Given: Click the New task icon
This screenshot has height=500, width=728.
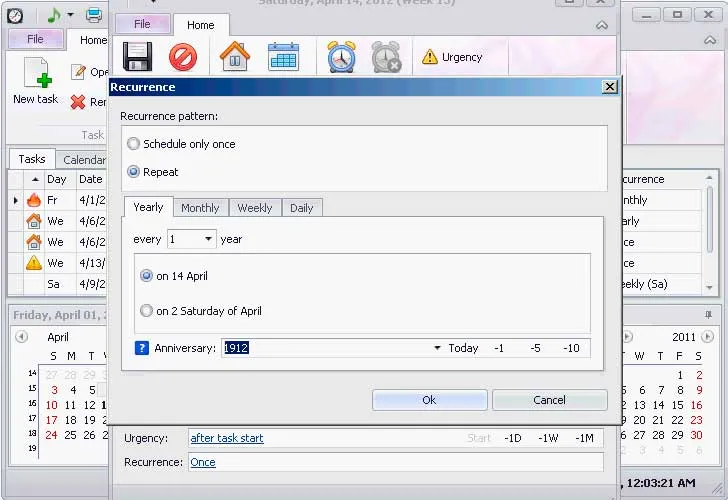Looking at the screenshot, I should click(x=35, y=73).
